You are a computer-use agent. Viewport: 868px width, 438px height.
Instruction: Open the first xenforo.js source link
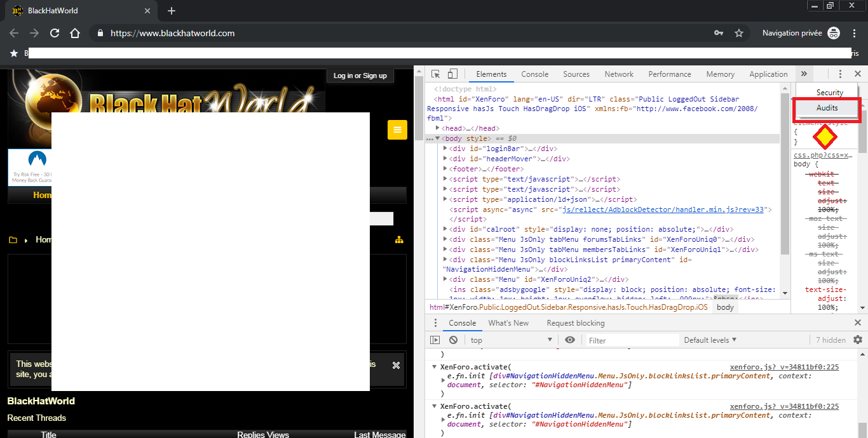(784, 367)
